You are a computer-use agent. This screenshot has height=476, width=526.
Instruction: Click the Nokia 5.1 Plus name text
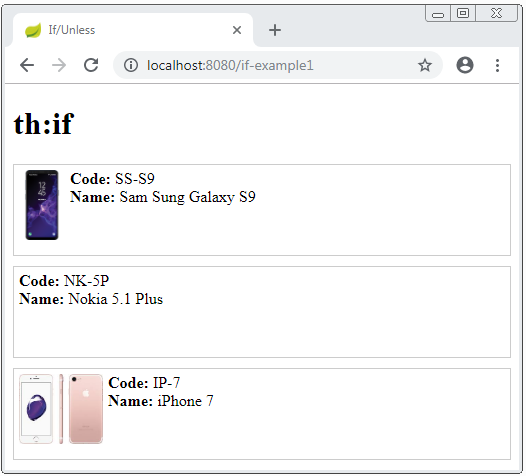pyautogui.click(x=116, y=299)
